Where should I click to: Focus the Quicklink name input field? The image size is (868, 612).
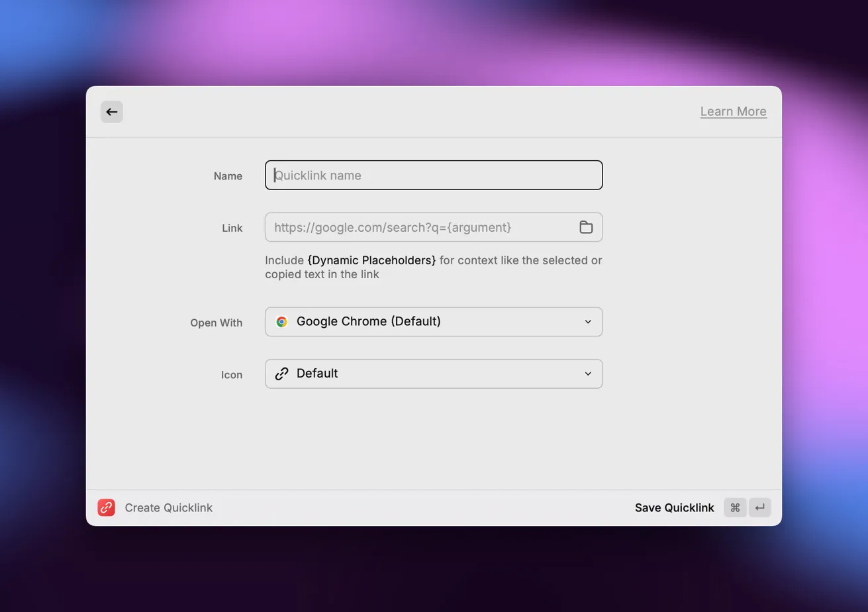click(x=434, y=176)
